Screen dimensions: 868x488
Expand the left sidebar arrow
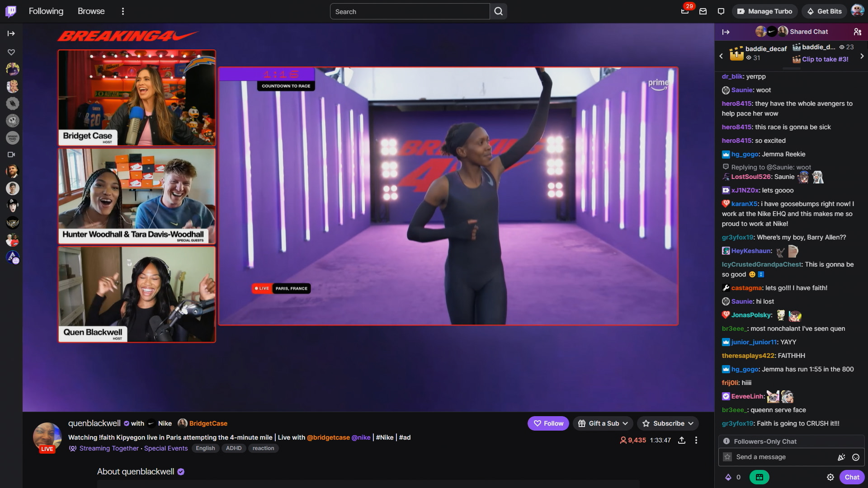11,33
